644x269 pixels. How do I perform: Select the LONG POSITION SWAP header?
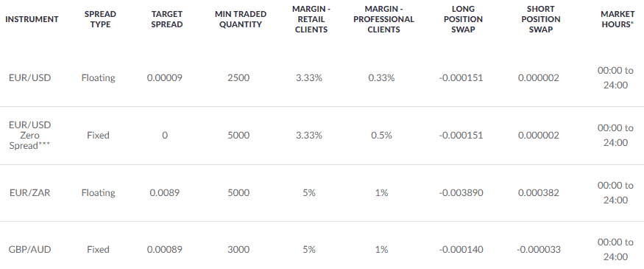(463, 19)
